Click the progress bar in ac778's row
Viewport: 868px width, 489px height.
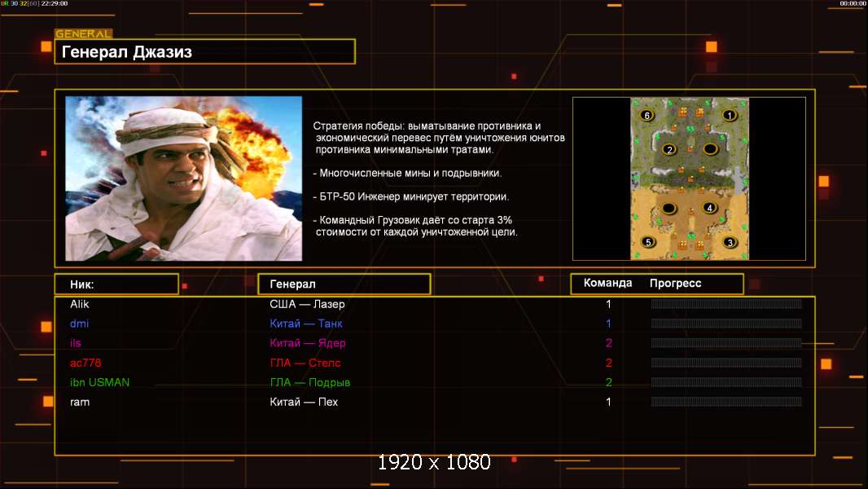tap(726, 363)
